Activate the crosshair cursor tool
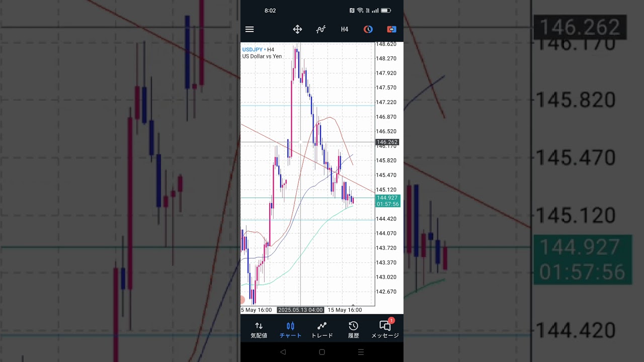Viewport: 644px width, 362px height. pos(297,29)
